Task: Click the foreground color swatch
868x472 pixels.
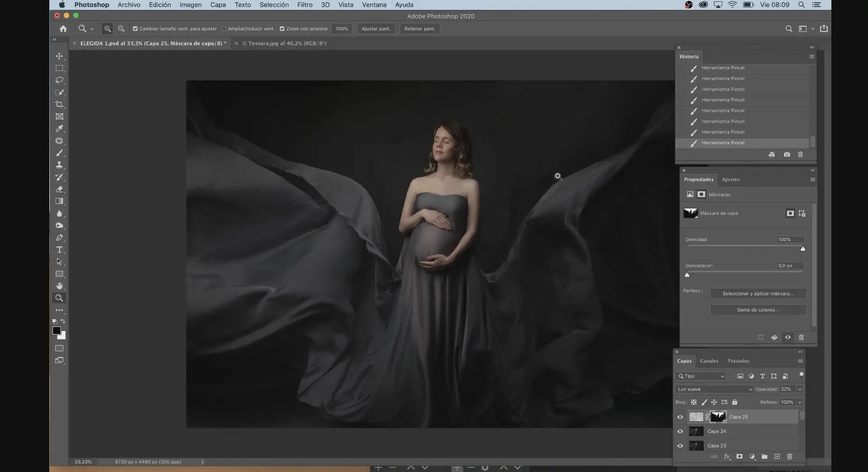Action: coord(57,330)
